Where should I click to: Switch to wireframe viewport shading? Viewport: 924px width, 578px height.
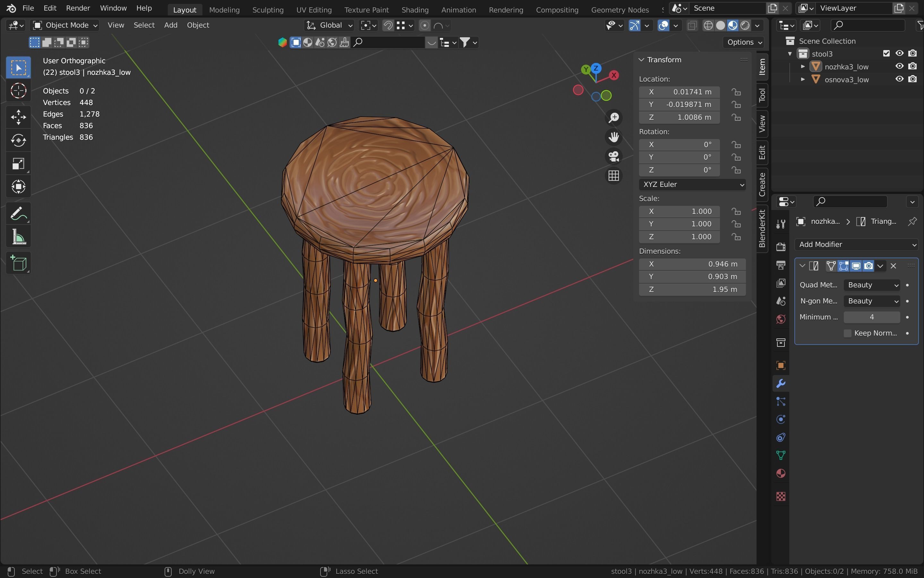point(708,26)
